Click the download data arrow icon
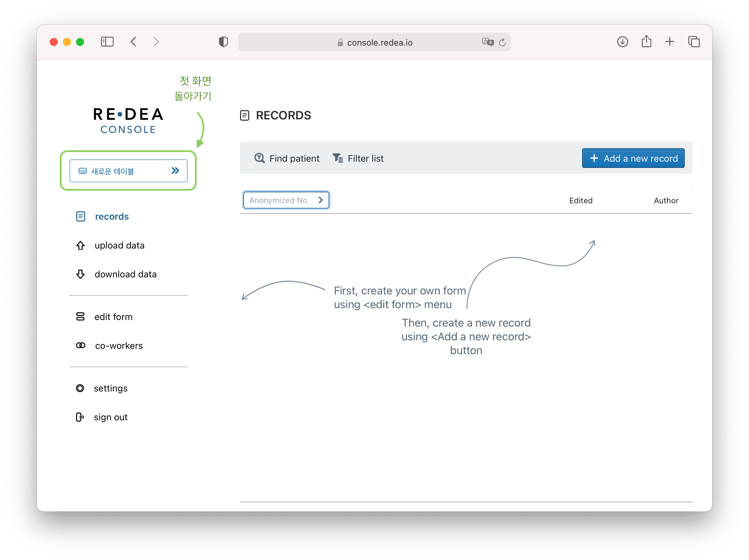 point(80,274)
